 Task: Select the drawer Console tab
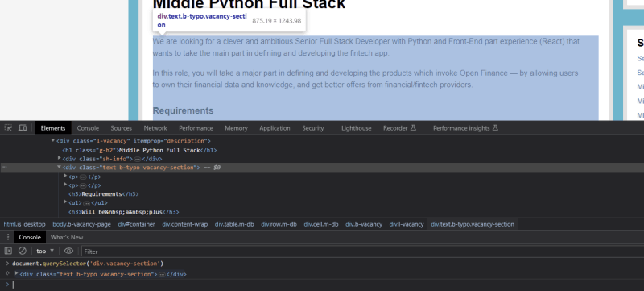tap(30, 237)
